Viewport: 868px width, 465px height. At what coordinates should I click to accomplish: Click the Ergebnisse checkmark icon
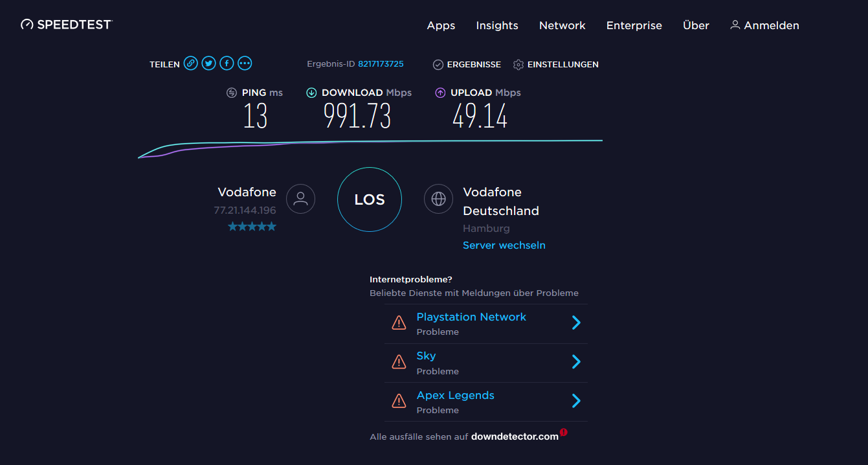click(438, 65)
